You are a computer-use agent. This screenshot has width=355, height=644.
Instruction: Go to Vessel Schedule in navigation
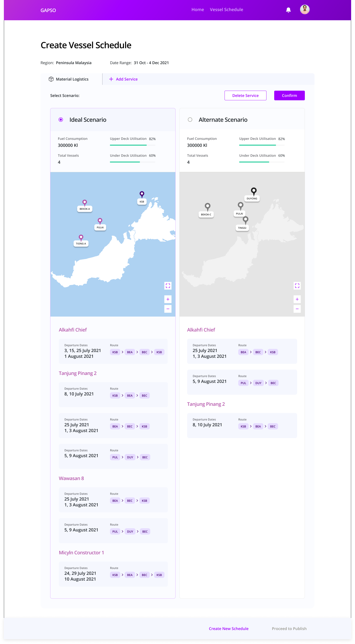point(226,9)
